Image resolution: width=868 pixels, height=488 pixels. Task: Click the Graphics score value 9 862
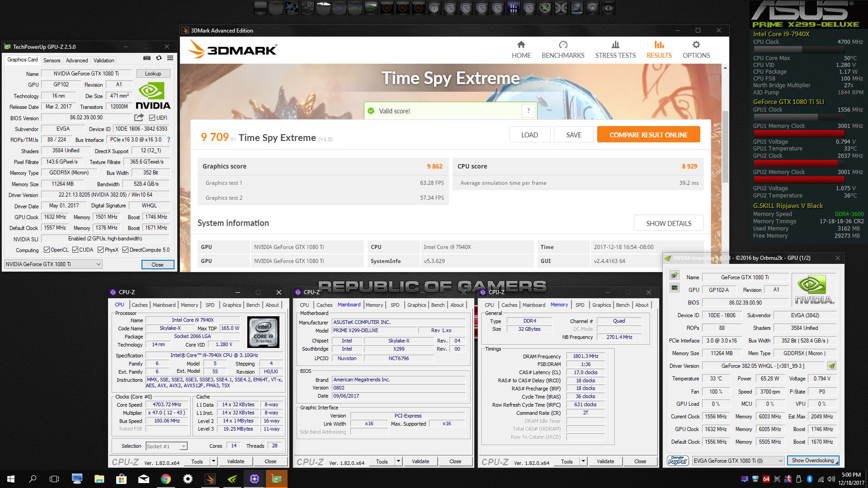[x=434, y=166]
